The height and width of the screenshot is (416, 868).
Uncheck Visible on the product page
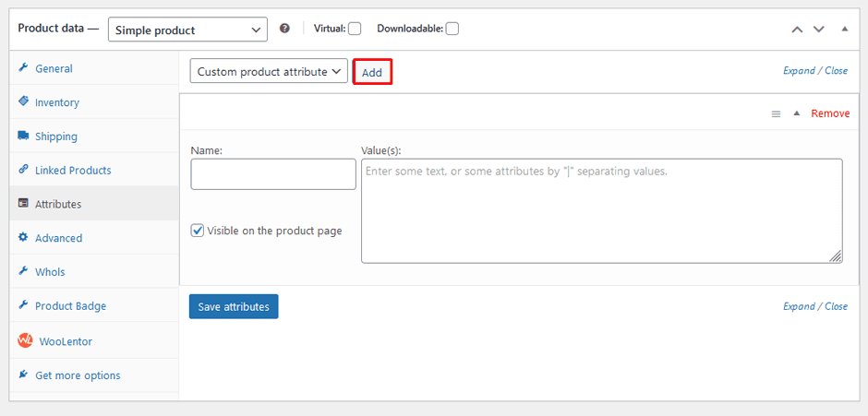197,230
